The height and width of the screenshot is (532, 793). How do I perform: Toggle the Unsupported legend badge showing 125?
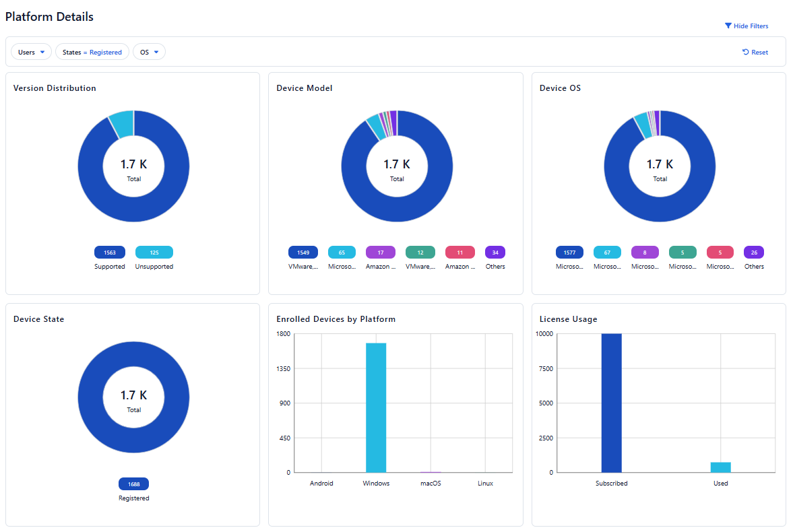tap(154, 253)
